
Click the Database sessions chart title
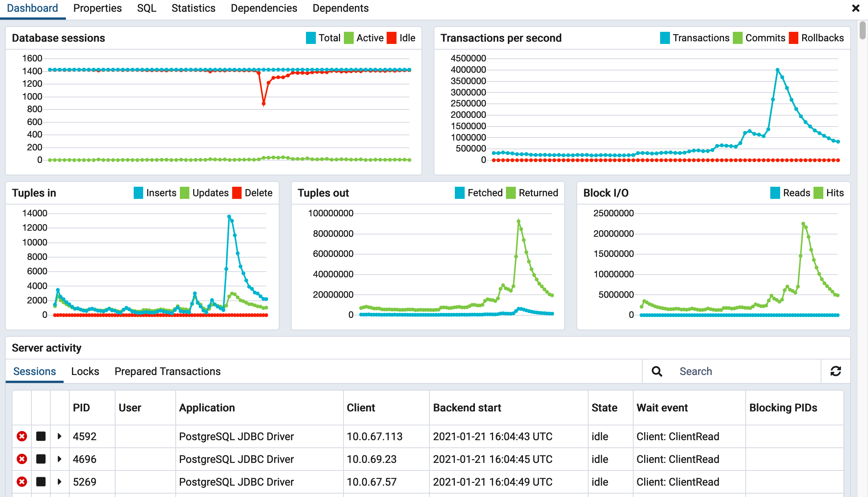click(58, 38)
